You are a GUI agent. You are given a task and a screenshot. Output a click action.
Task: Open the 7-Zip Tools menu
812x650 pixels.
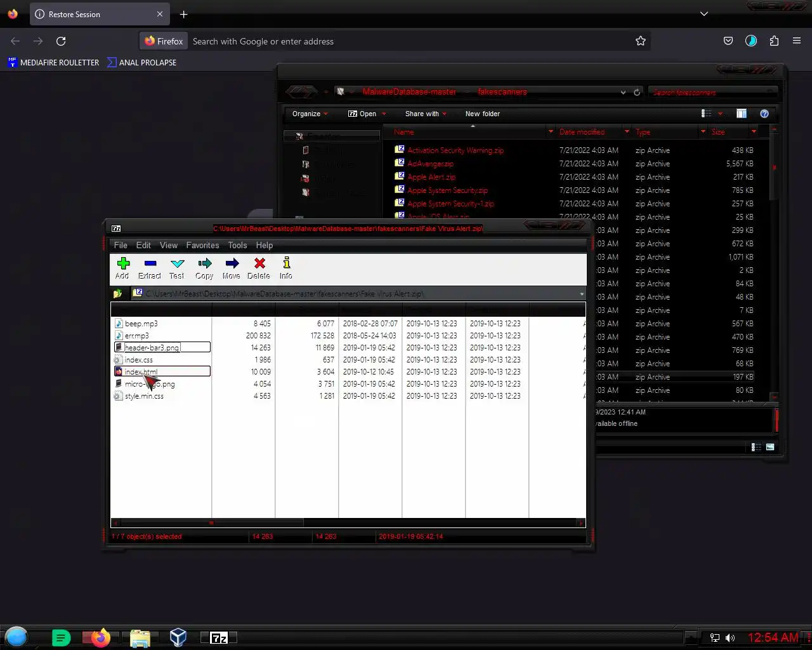coord(237,245)
